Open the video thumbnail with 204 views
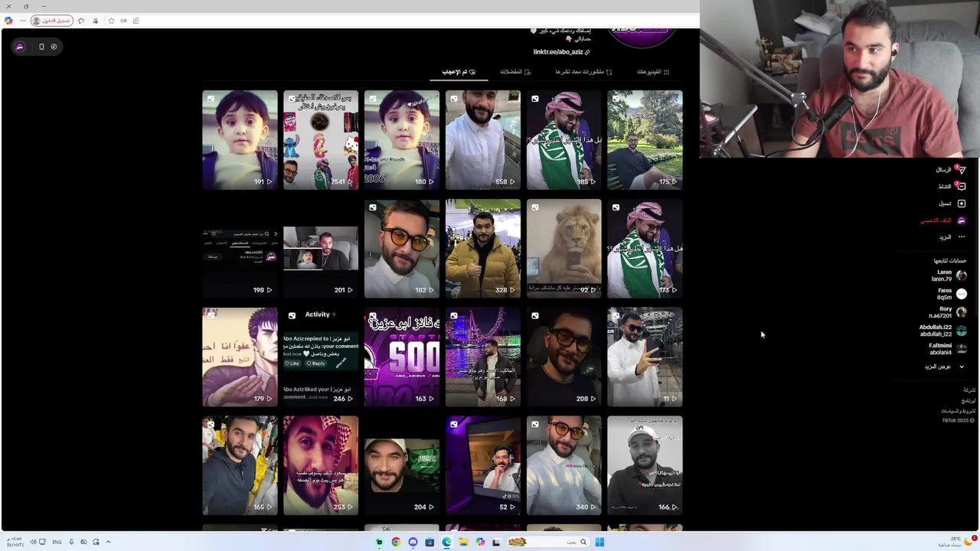 (x=402, y=465)
